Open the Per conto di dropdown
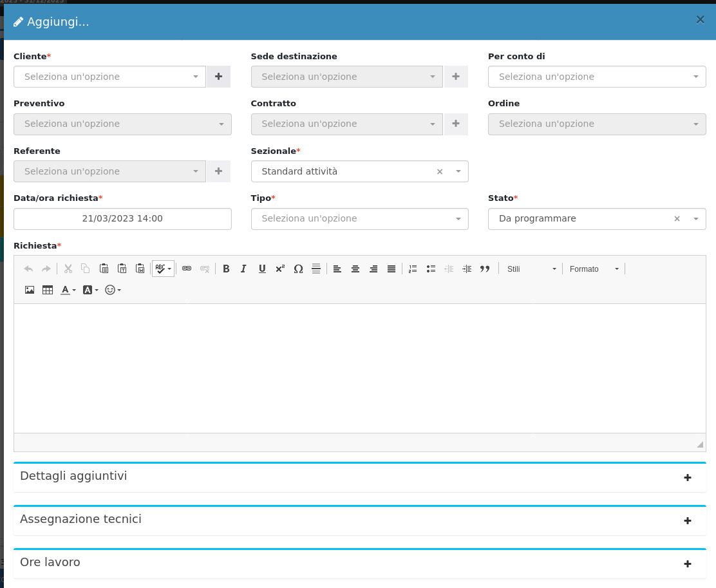 [596, 77]
